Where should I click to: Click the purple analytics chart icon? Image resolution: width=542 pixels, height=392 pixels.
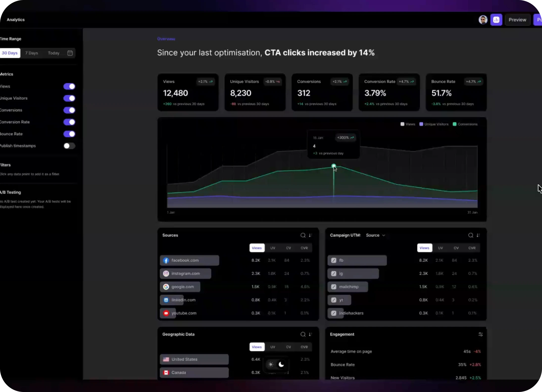(x=496, y=20)
